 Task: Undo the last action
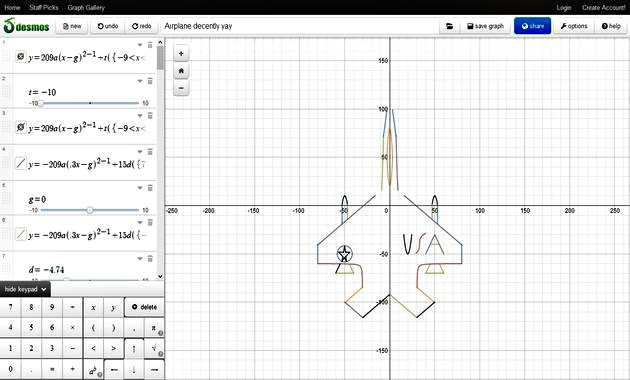click(x=108, y=26)
